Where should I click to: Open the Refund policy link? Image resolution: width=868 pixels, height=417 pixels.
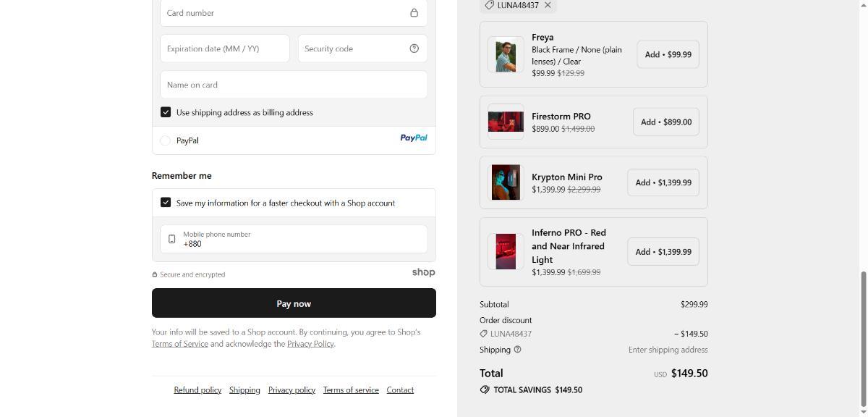tap(197, 390)
